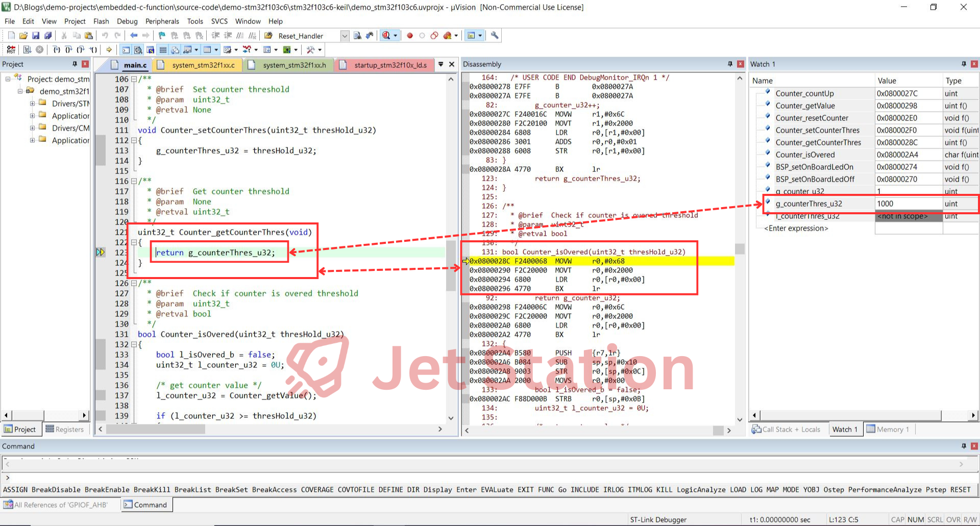Click the Registers panel tab
Viewport: 980px width, 526px height.
[x=65, y=430]
